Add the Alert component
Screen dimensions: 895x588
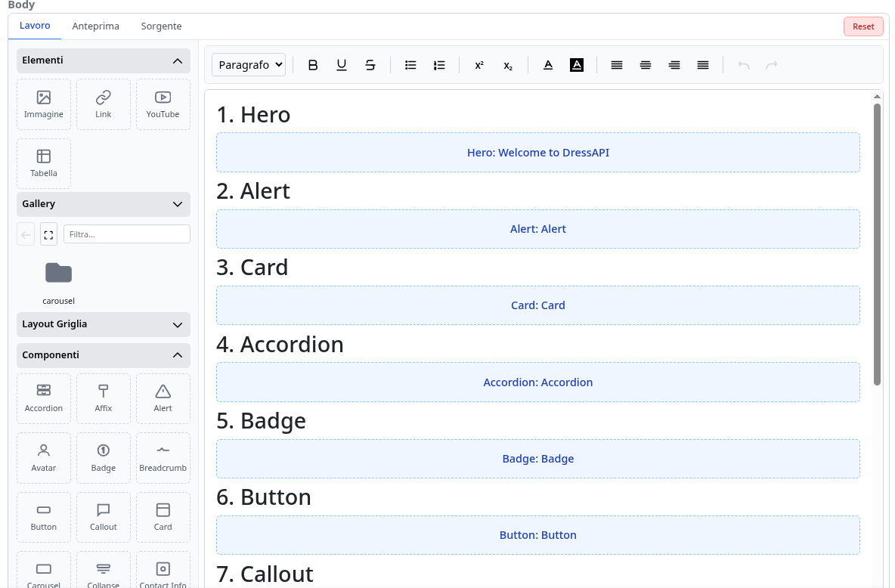tap(163, 398)
